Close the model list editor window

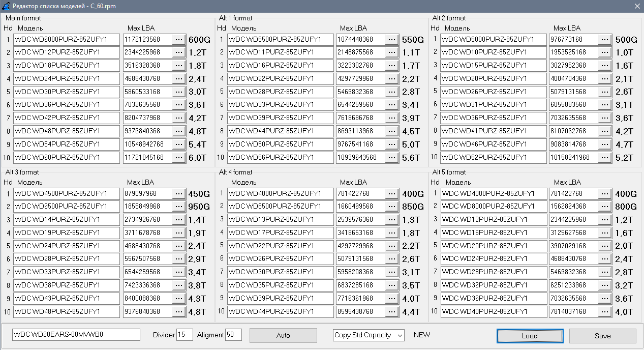pyautogui.click(x=637, y=6)
